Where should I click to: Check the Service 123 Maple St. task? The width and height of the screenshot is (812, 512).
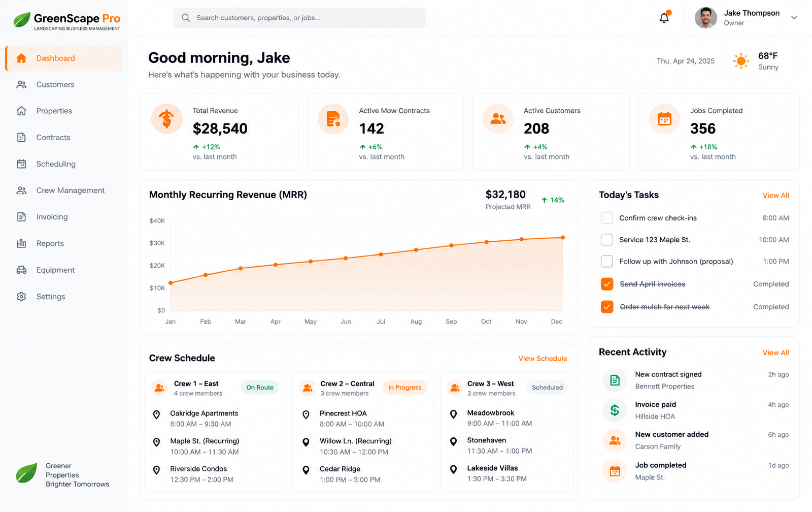(x=607, y=240)
